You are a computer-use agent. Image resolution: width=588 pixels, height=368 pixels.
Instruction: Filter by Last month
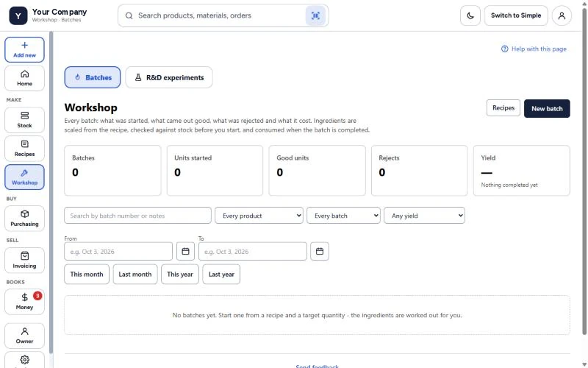[135, 274]
